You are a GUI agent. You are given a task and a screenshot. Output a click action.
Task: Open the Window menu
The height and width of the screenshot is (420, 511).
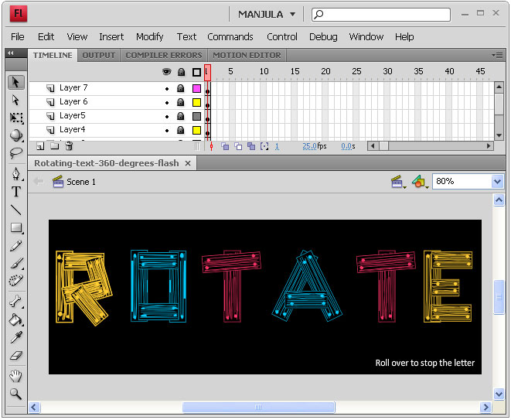366,37
